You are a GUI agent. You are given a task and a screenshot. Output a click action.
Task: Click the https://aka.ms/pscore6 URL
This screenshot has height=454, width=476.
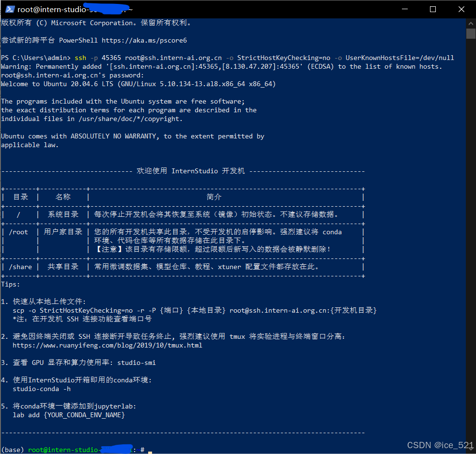pyautogui.click(x=144, y=40)
